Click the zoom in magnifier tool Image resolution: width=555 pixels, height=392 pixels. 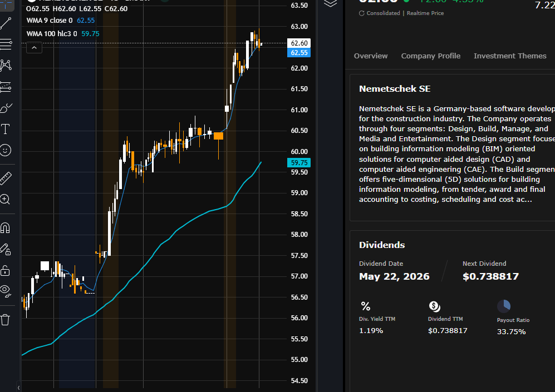click(6, 200)
